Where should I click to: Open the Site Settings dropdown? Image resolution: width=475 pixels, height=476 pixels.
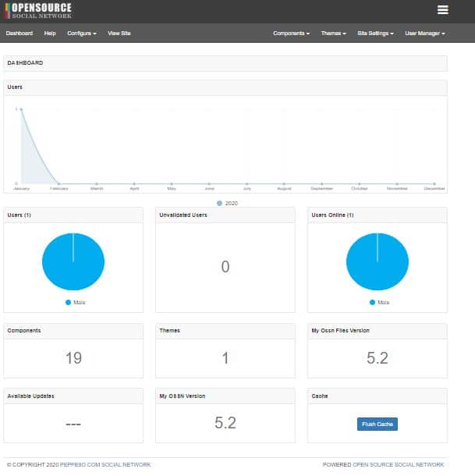point(375,34)
